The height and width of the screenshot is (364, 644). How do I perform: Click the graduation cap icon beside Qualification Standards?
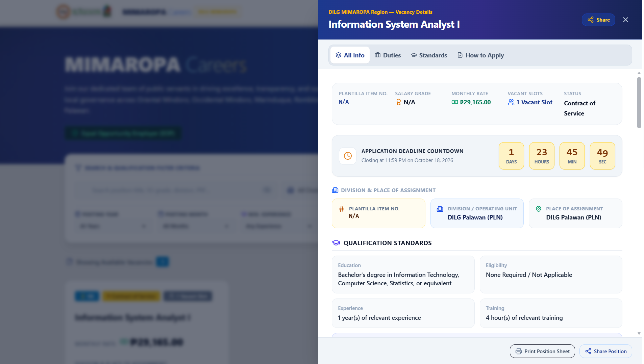coord(336,243)
